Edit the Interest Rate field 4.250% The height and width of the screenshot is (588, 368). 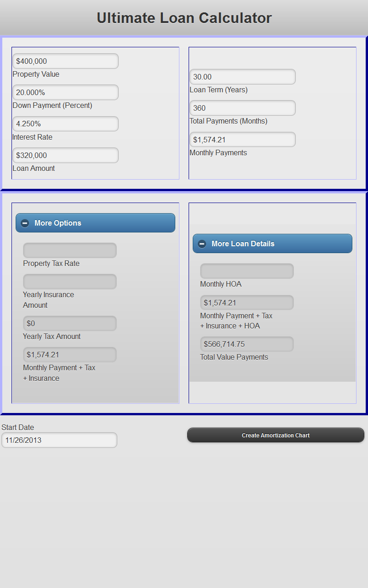[65, 124]
